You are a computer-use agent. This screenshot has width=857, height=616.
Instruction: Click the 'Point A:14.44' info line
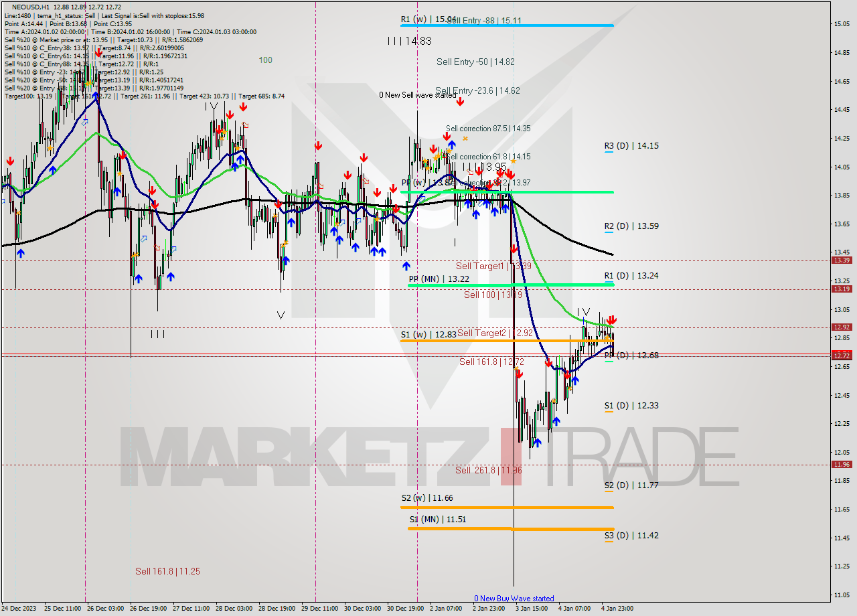coord(23,23)
